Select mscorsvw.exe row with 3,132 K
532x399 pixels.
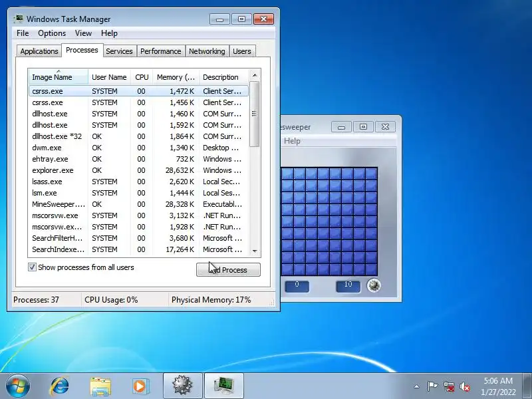click(x=138, y=215)
